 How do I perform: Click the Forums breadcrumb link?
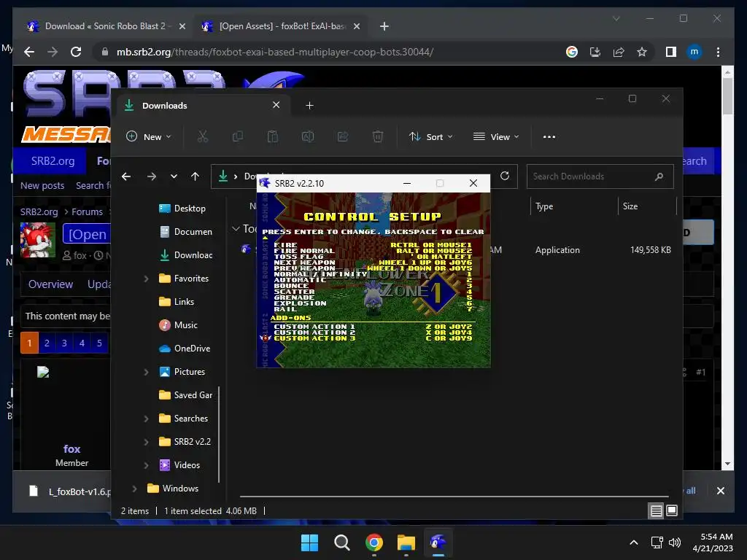click(x=88, y=212)
